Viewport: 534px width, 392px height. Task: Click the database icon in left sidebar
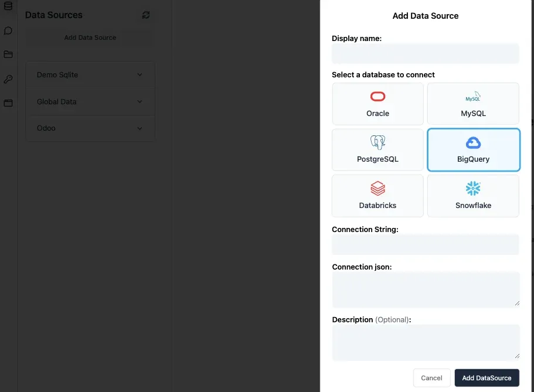[8, 6]
